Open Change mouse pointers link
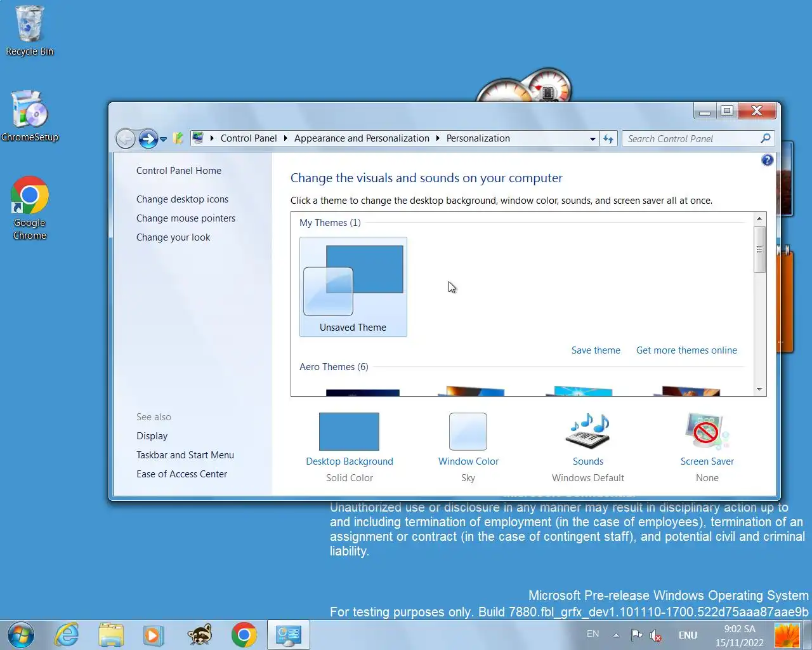The width and height of the screenshot is (812, 650). point(186,218)
